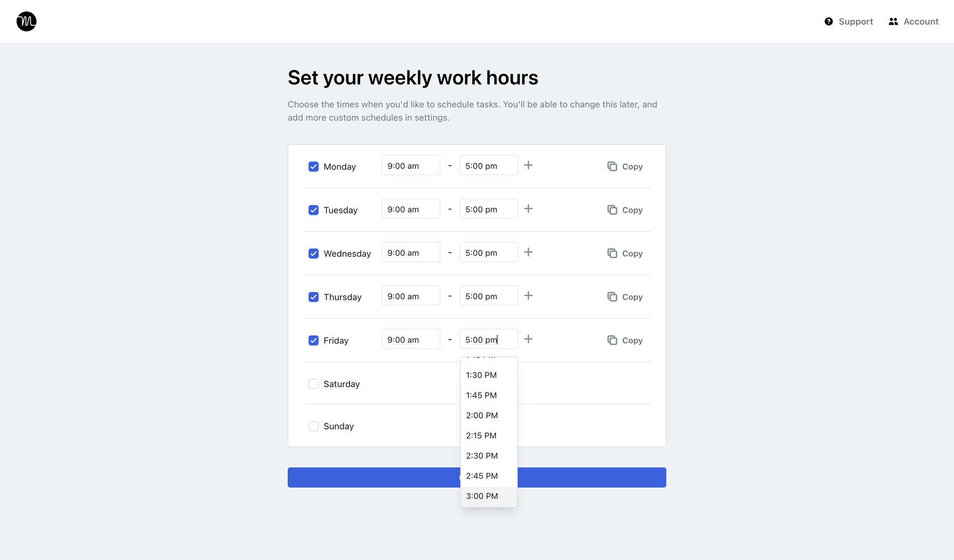
Task: Open the Support help icon
Action: (x=829, y=21)
